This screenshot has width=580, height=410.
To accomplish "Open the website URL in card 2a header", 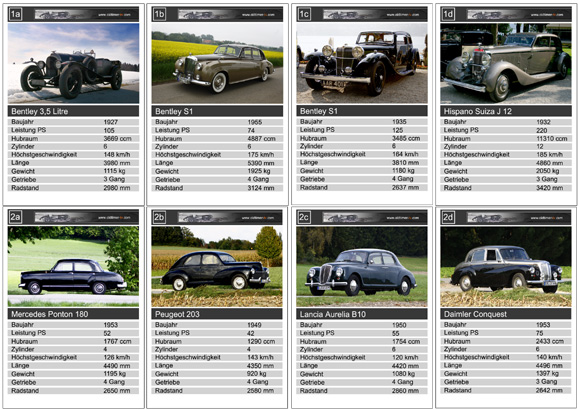I will tap(114, 218).
